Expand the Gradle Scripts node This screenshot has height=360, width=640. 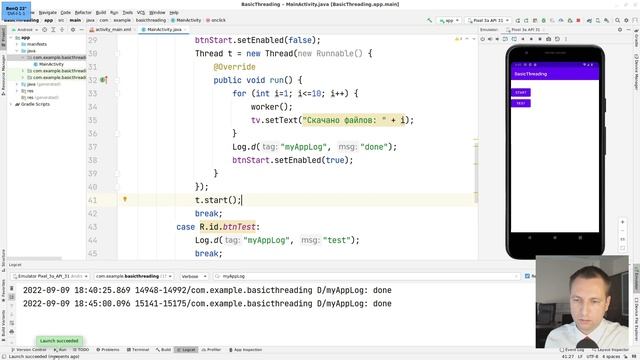(11, 104)
